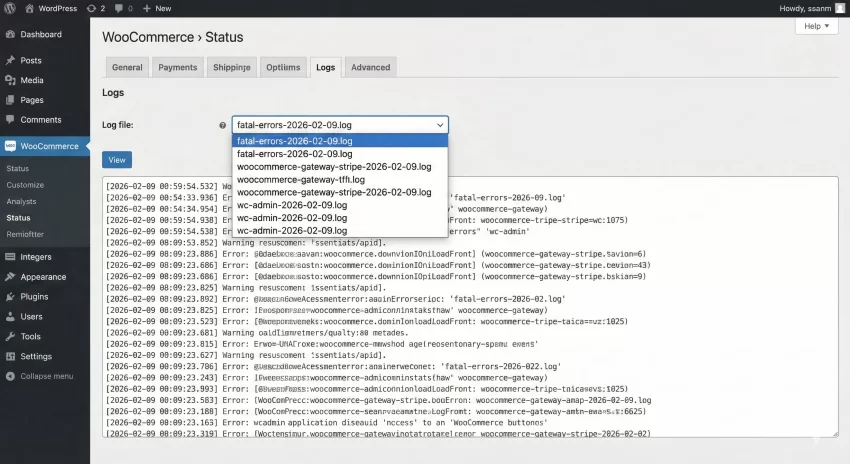Select highlighted fatal-errors-2026-02-09.log option
Viewport: 850px width, 464px height.
pos(340,141)
